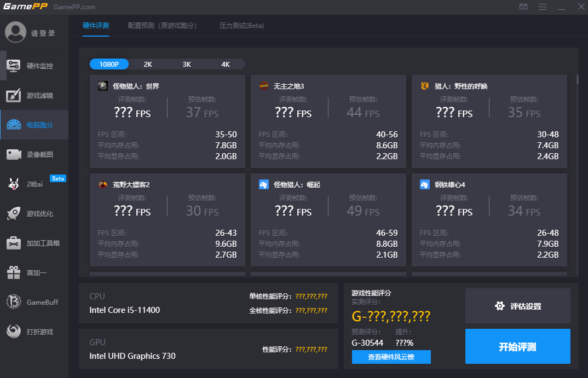Screen dimensions: 588x378
Task: Click the 荒野大镖客2 game icon
Action: [103, 184]
